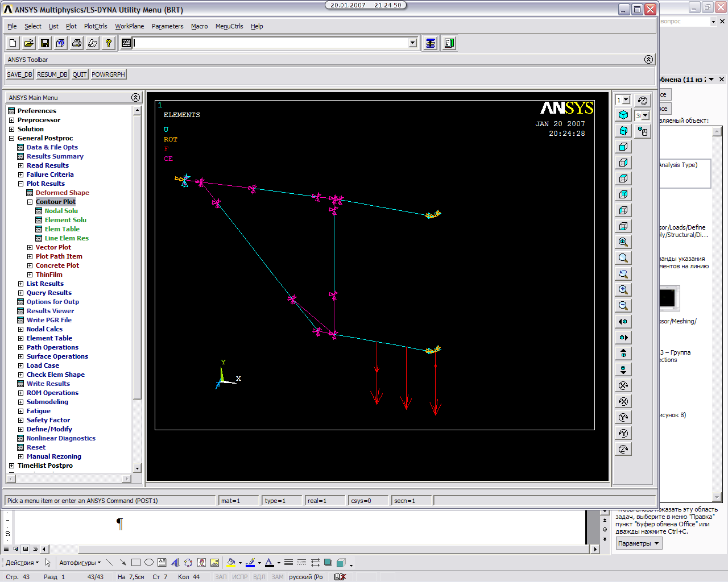Image resolution: width=728 pixels, height=582 pixels.
Task: Open the rotation increment dropdown
Action: click(646, 116)
